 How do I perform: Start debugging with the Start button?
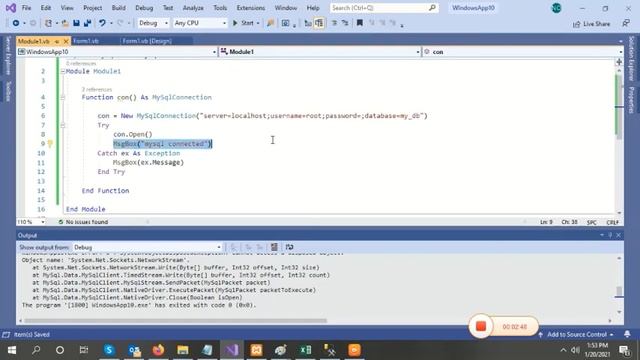click(243, 23)
